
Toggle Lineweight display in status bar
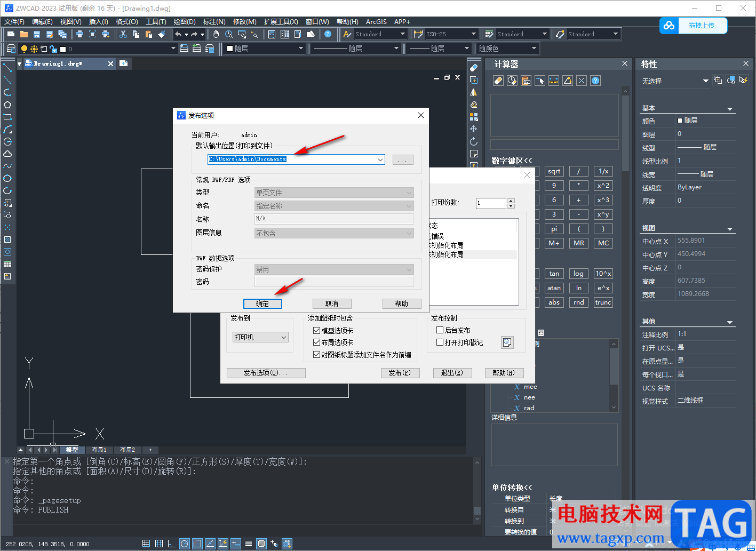[249, 544]
